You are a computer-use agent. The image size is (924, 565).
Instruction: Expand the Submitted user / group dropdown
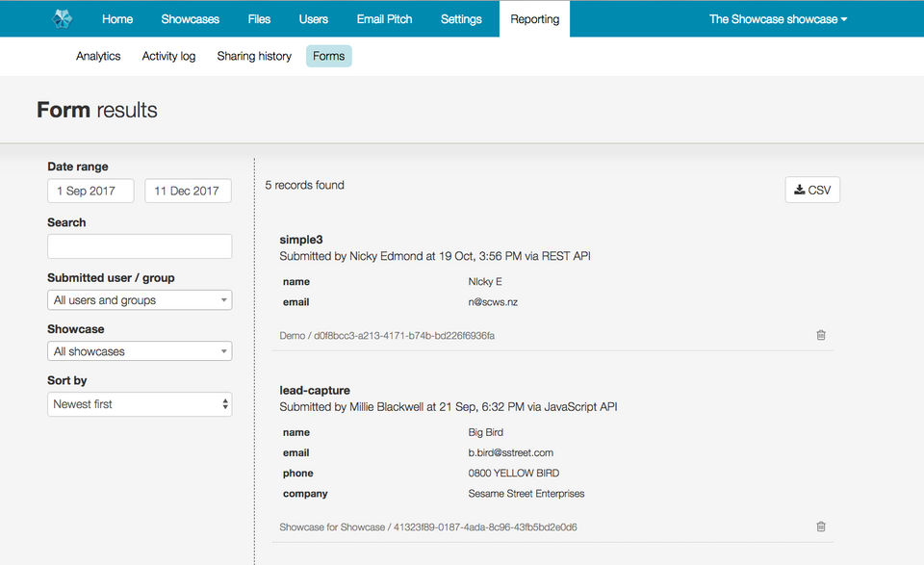click(x=140, y=300)
